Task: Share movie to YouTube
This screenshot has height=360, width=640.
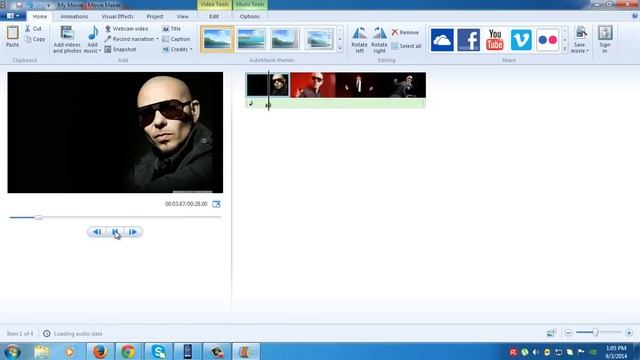Action: pyautogui.click(x=495, y=40)
